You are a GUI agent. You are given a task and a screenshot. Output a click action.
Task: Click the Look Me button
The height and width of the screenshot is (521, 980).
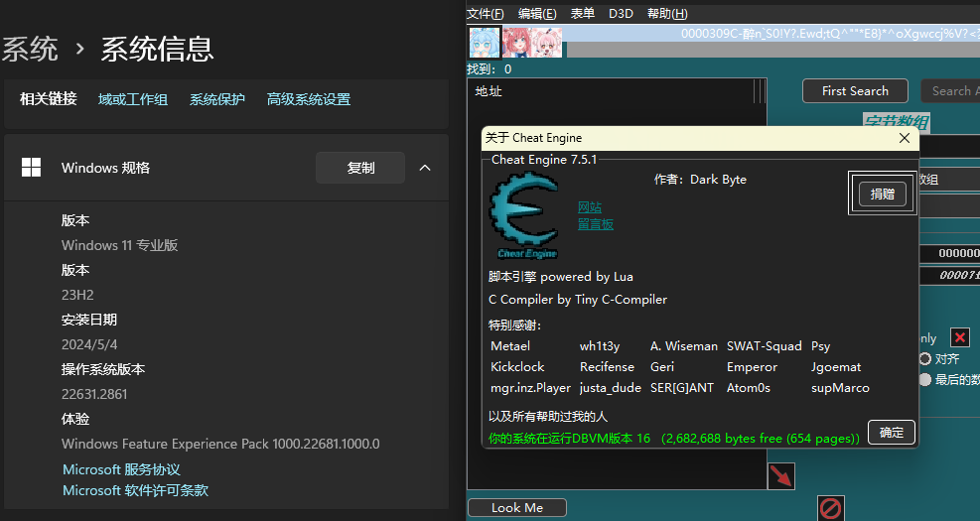coord(517,508)
